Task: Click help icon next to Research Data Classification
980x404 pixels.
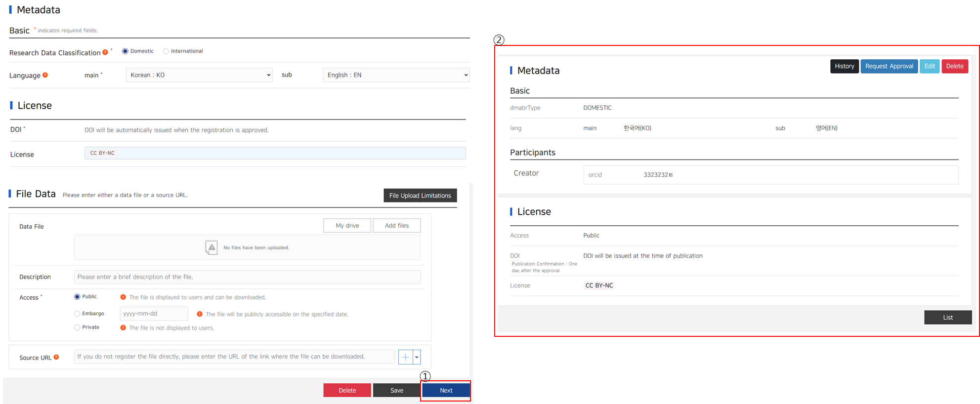Action: click(x=105, y=52)
